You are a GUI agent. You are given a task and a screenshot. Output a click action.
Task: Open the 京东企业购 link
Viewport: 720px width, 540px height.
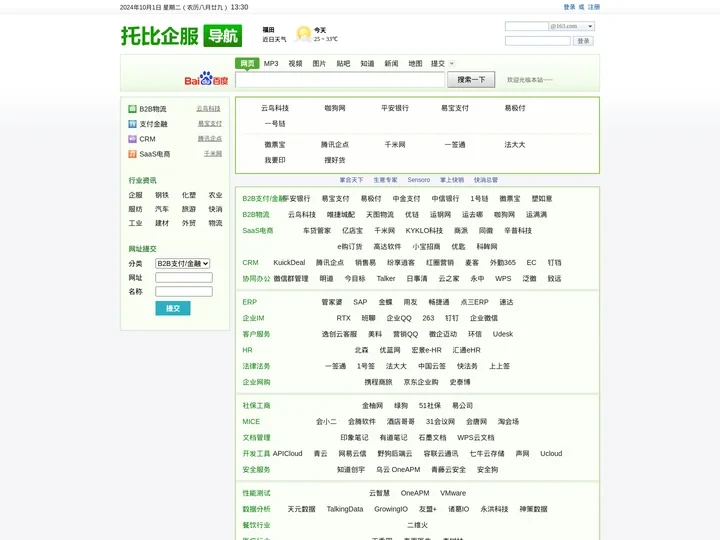421,382
